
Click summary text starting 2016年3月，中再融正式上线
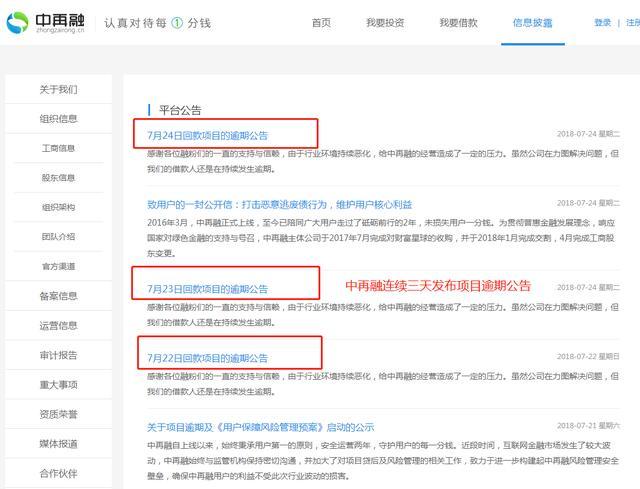[381, 238]
